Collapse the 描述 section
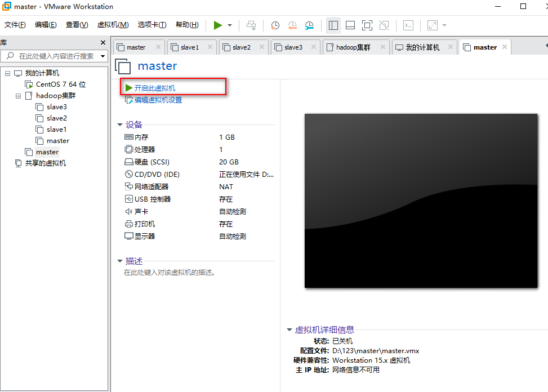The height and width of the screenshot is (392, 548). (120, 261)
